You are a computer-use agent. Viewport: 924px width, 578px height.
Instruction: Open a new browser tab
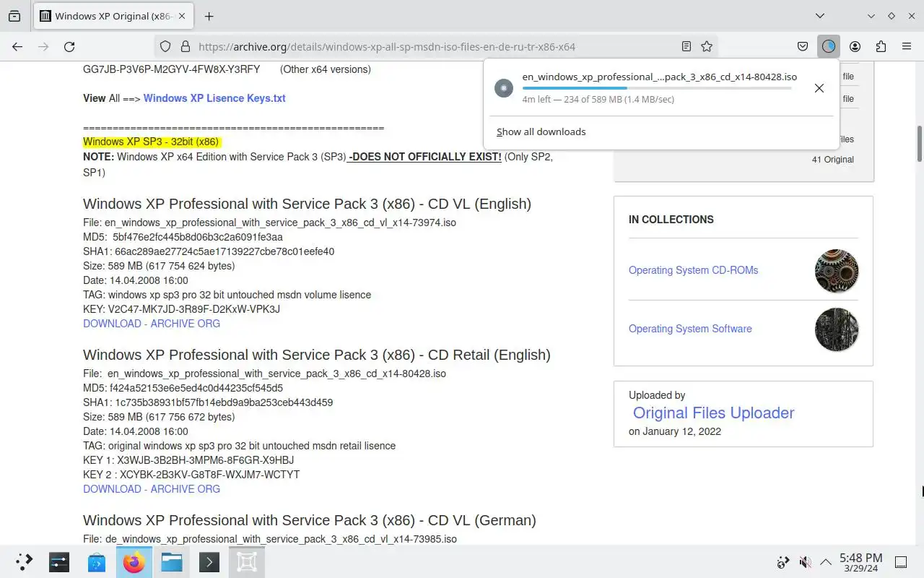(209, 16)
